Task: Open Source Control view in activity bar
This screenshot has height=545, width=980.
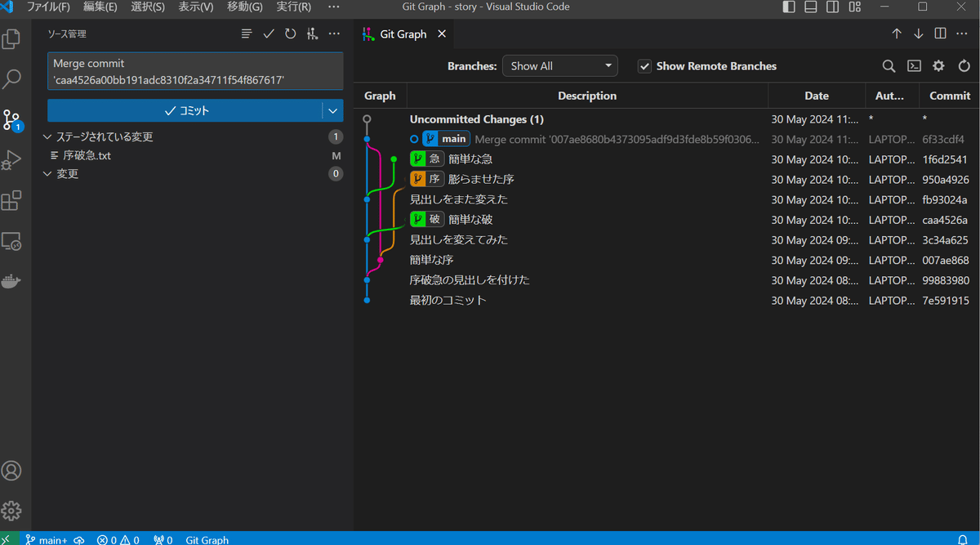Action: [x=11, y=120]
